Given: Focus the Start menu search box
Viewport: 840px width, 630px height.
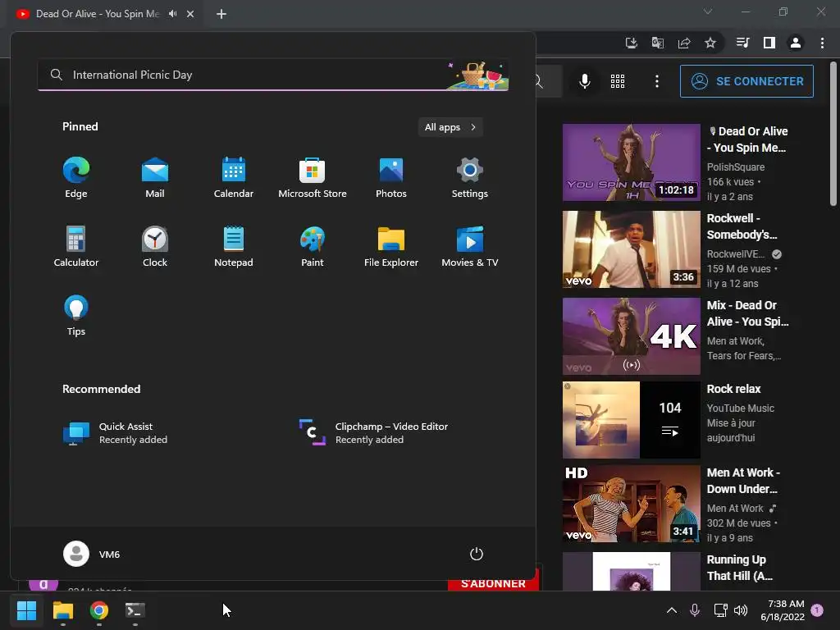Looking at the screenshot, I should pos(273,75).
